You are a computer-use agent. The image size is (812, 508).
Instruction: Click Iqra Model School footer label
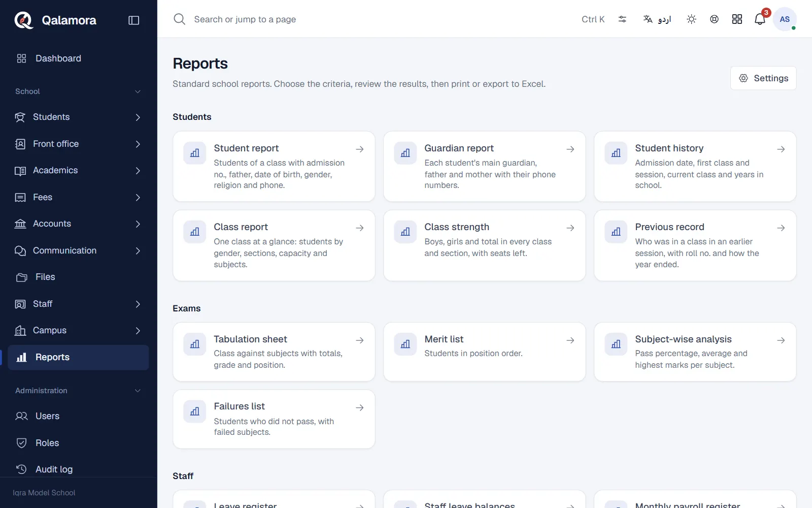[44, 493]
